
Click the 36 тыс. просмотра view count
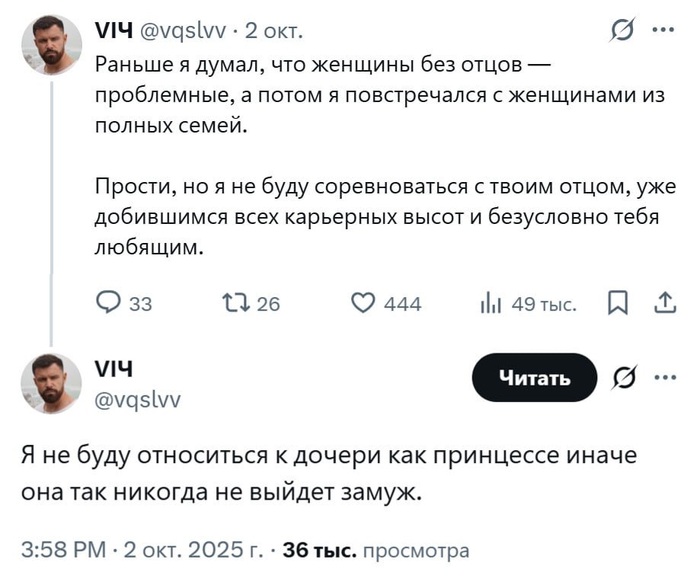pyautogui.click(x=375, y=549)
